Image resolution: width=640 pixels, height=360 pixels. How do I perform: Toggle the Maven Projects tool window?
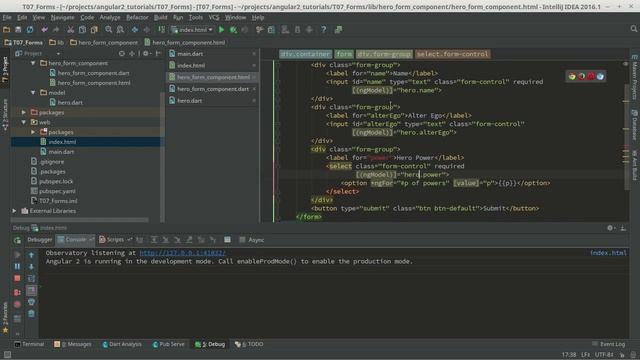click(x=634, y=77)
